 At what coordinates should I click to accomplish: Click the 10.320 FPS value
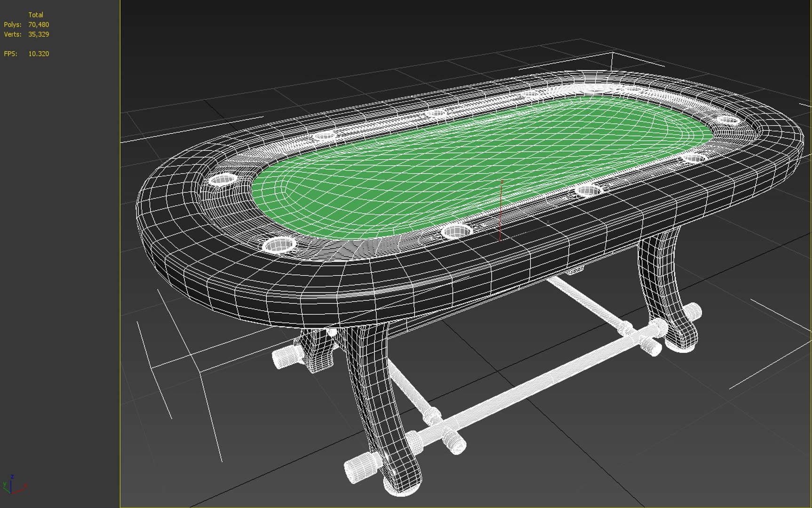pos(39,54)
